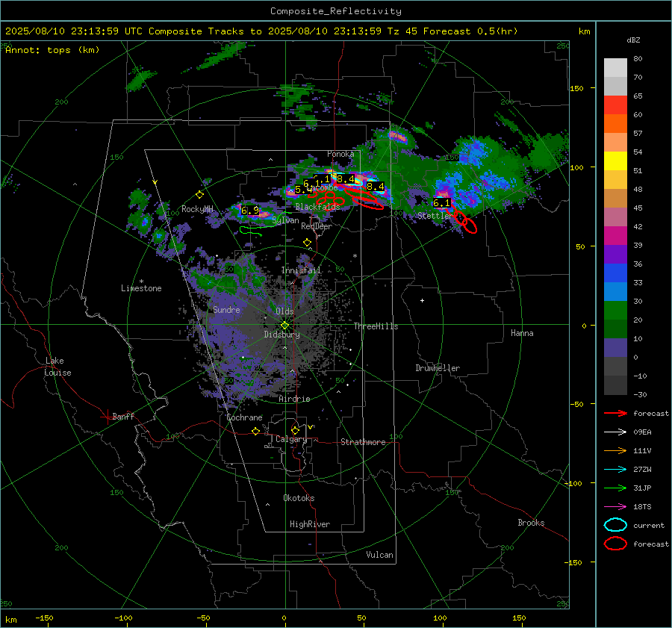Click the Limestone label
Screen dimensions: 672x628
pyautogui.click(x=141, y=288)
